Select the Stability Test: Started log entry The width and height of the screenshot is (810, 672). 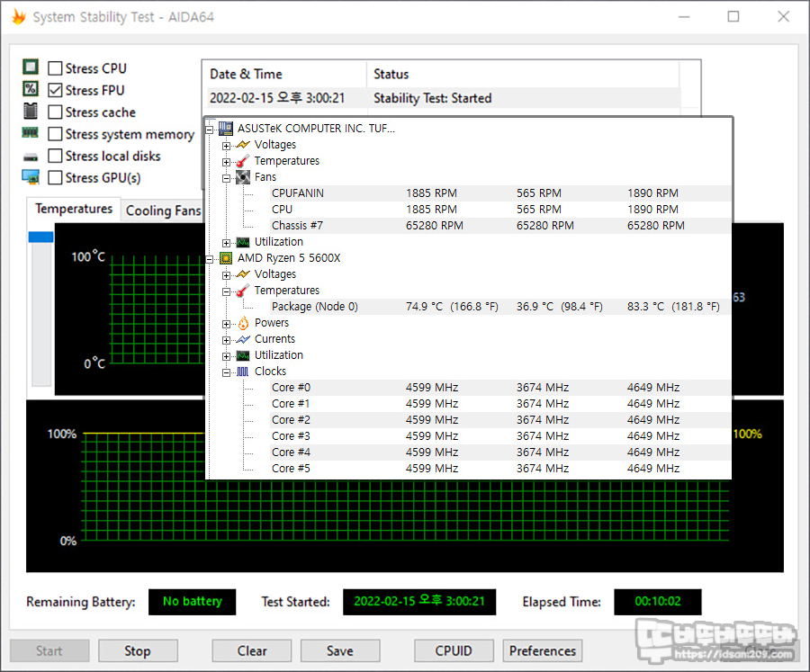tap(442, 98)
